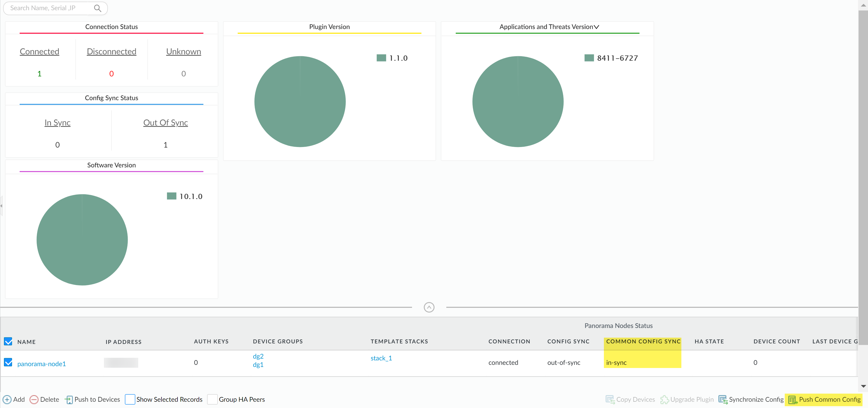This screenshot has width=868, height=408.
Task: Toggle the select-all checkbox beside NAME
Action: click(8, 341)
